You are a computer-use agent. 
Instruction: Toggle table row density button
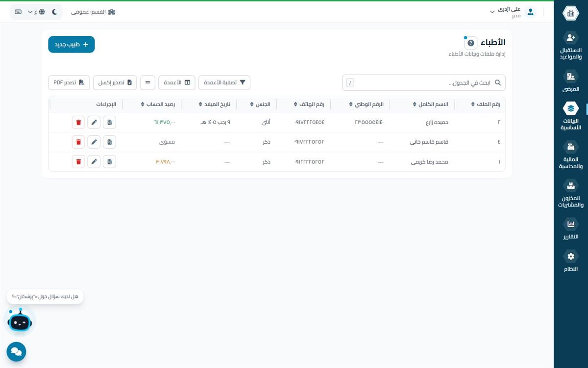[x=148, y=82]
